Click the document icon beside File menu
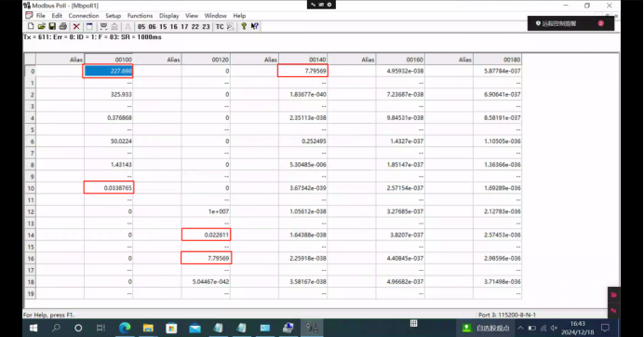644x337 pixels. click(x=29, y=15)
